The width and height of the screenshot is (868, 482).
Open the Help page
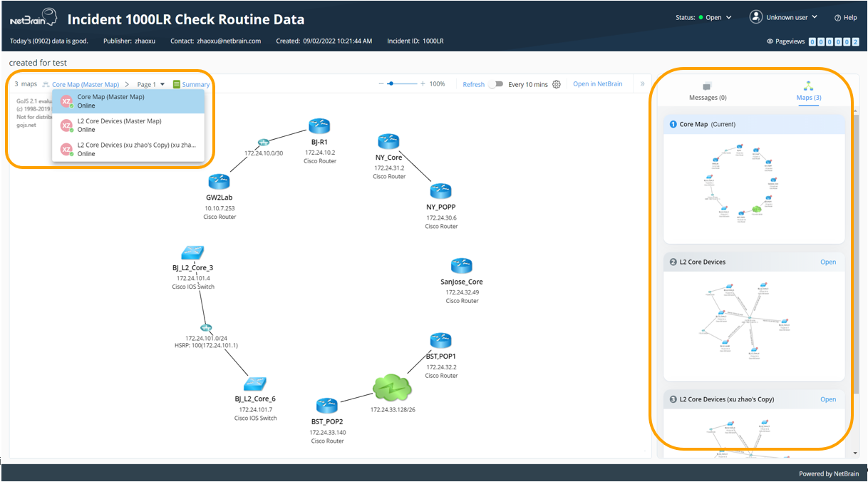(x=846, y=18)
